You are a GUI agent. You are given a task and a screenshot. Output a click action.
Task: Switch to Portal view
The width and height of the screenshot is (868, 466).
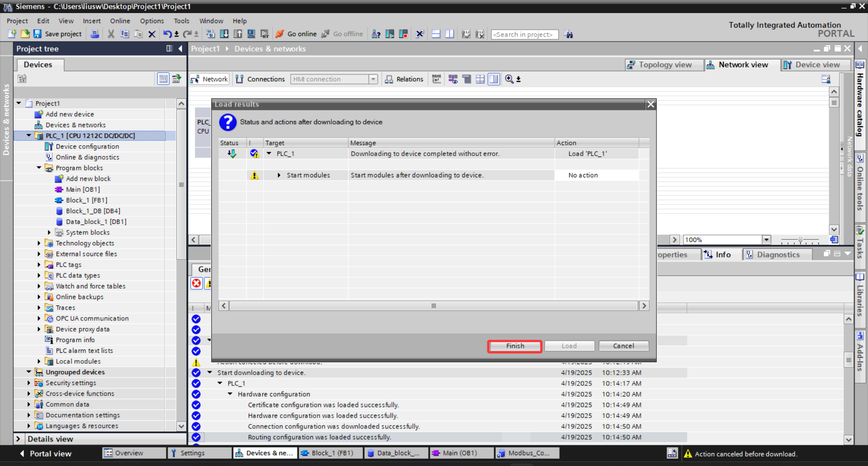point(45,453)
